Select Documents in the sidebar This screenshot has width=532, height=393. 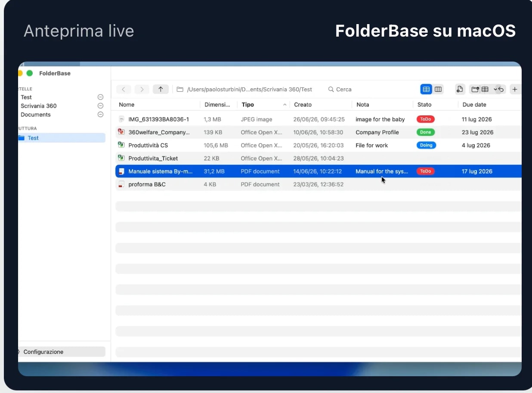[x=36, y=114]
